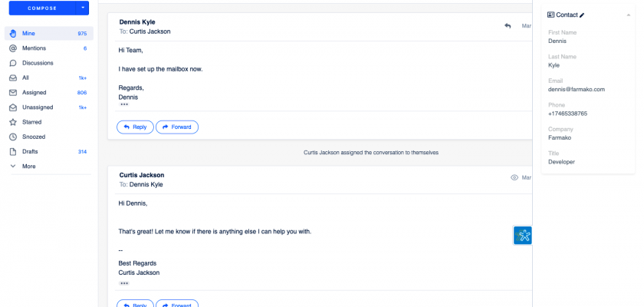644x307 pixels.
Task: Expand quoted text in Dennis Kyle's email
Action: (124, 104)
